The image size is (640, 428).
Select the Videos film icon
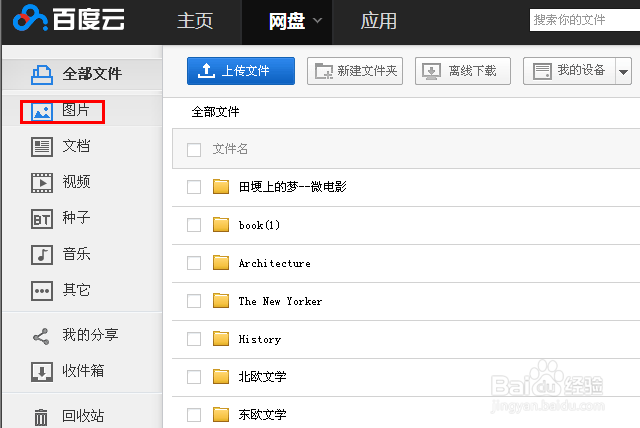click(x=42, y=183)
